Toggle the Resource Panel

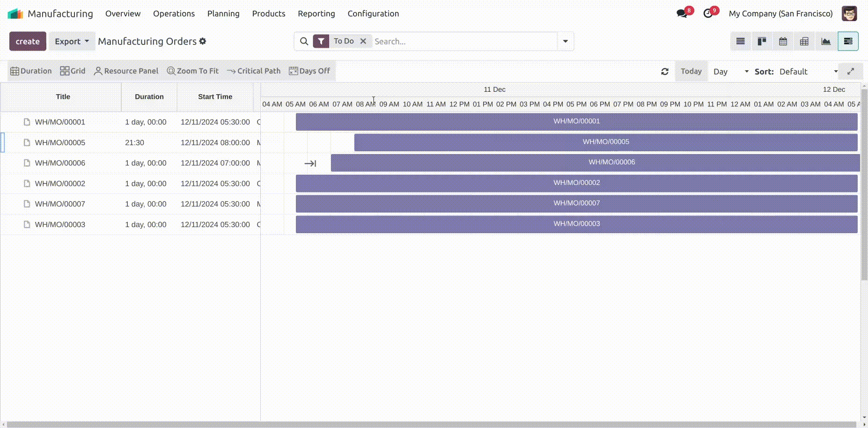point(126,71)
